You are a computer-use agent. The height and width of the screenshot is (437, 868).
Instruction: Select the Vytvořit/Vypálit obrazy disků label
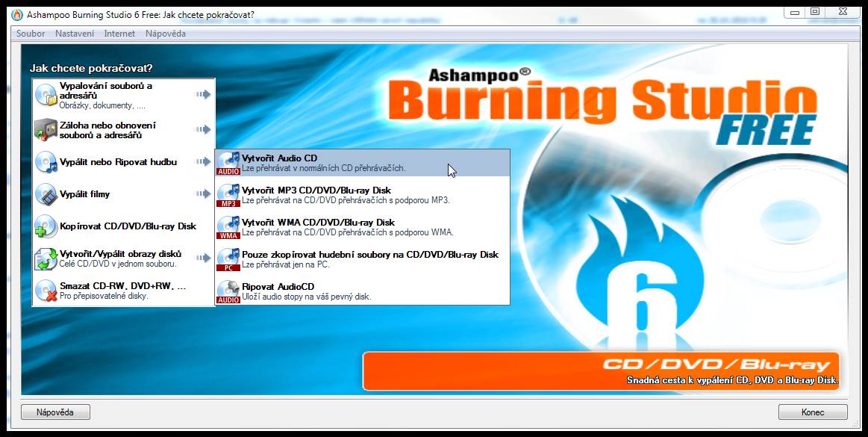121,254
